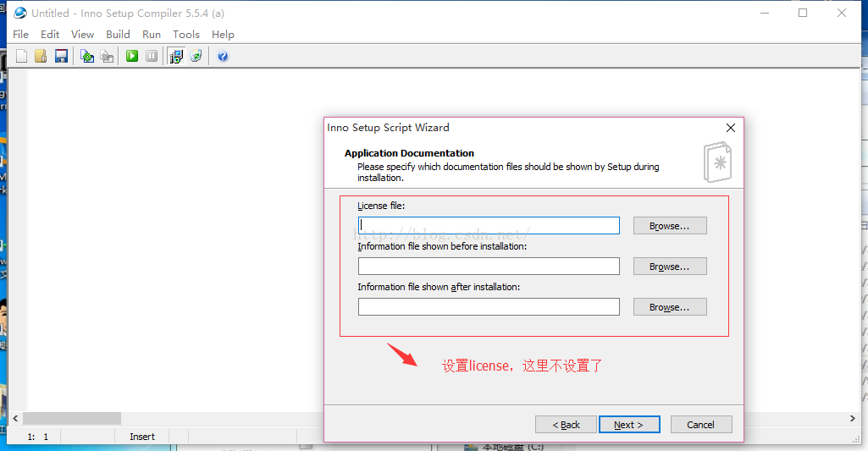Open the Tools menu
Image resolution: width=868 pixels, height=451 pixels.
pos(186,35)
